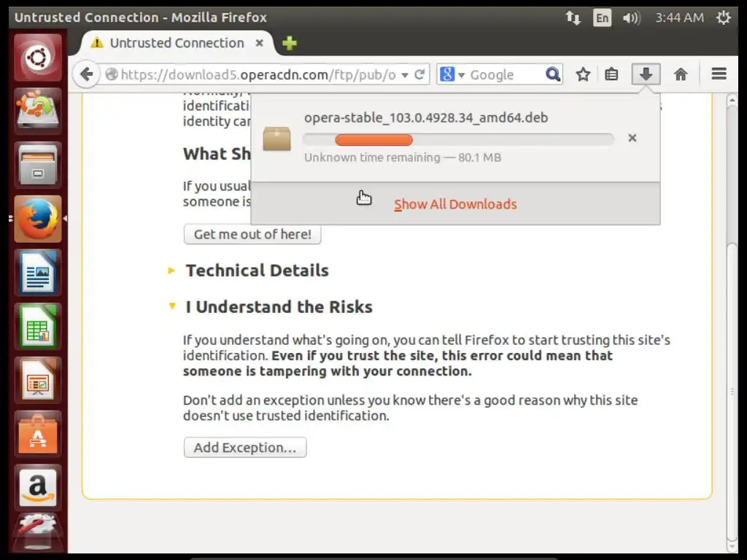Image resolution: width=747 pixels, height=560 pixels.
Task: Reload the page using the refresh icon
Action: 419,74
